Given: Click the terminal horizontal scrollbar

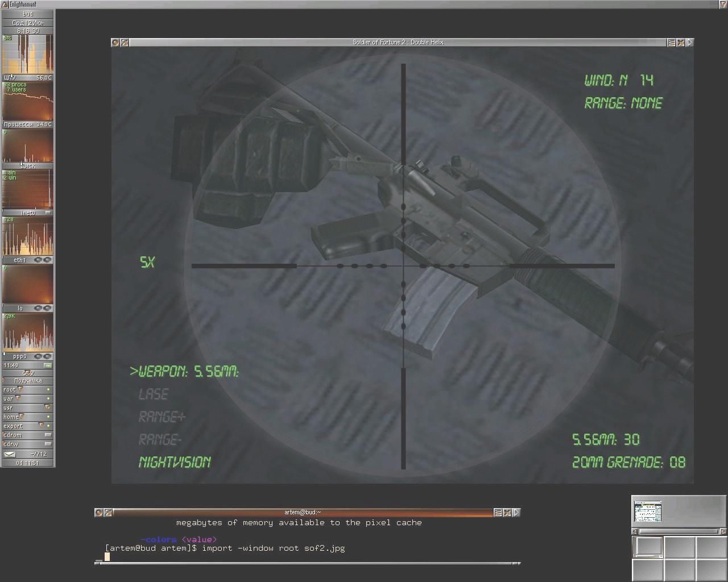Looking at the screenshot, I should click(308, 563).
